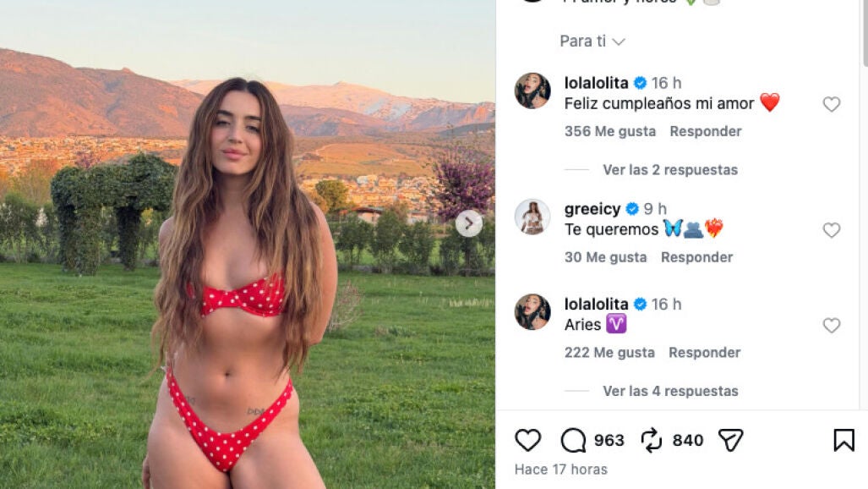Save post with the bookmark icon
This screenshot has height=489, width=868.
[843, 440]
